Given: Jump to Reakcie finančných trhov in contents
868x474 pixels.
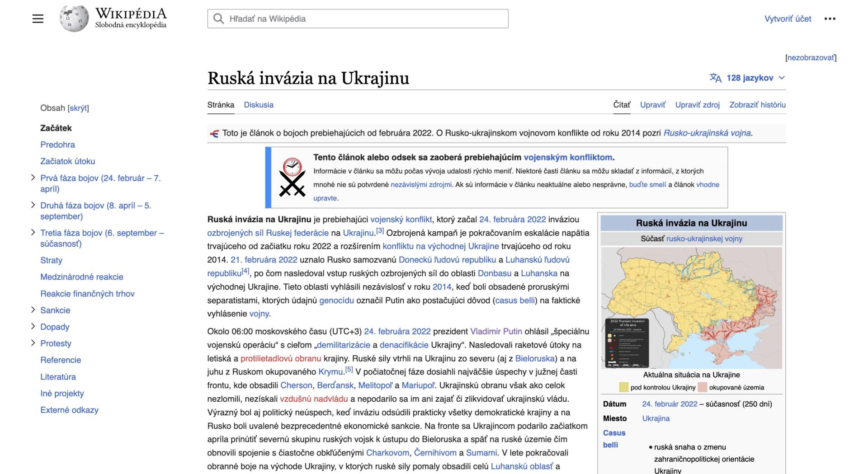Looking at the screenshot, I should (87, 294).
